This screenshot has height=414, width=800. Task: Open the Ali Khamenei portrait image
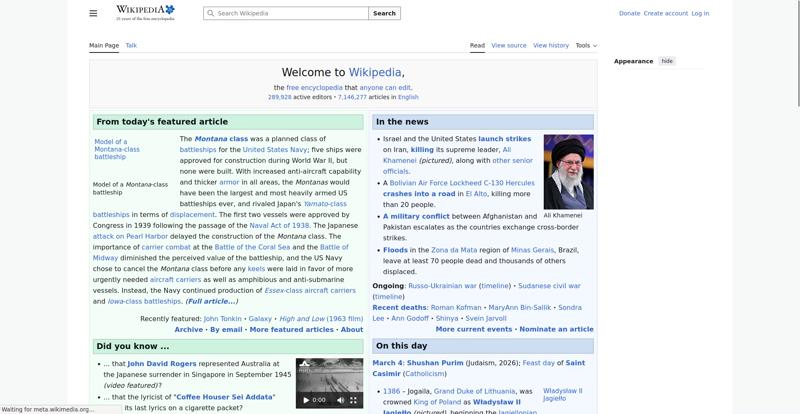coord(568,171)
